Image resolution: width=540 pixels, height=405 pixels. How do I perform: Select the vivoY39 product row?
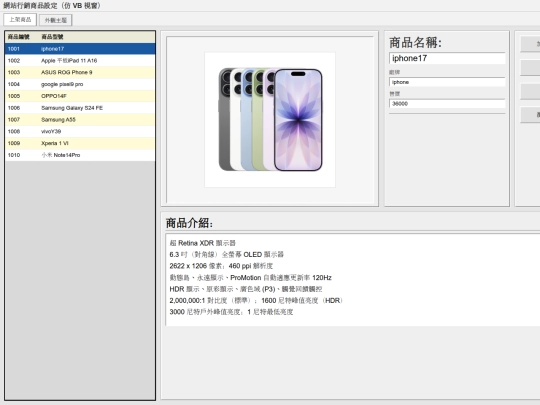(x=80, y=131)
